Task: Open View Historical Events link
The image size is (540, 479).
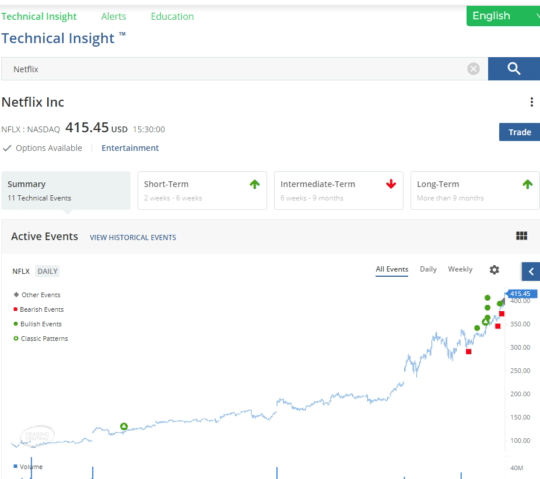Action: pos(133,238)
